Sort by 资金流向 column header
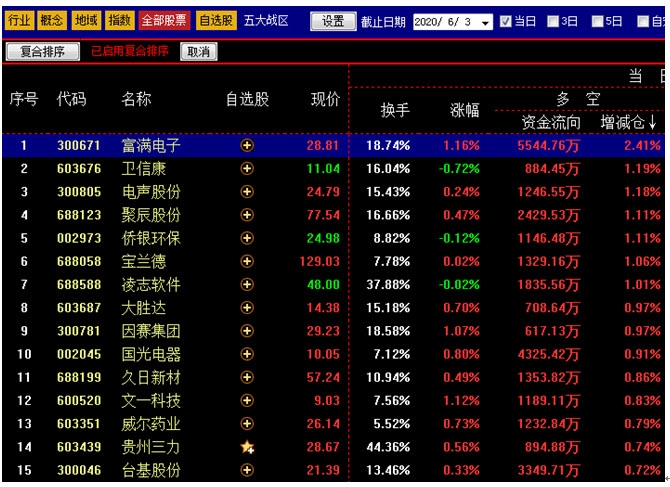The height and width of the screenshot is (487, 670). [551, 123]
